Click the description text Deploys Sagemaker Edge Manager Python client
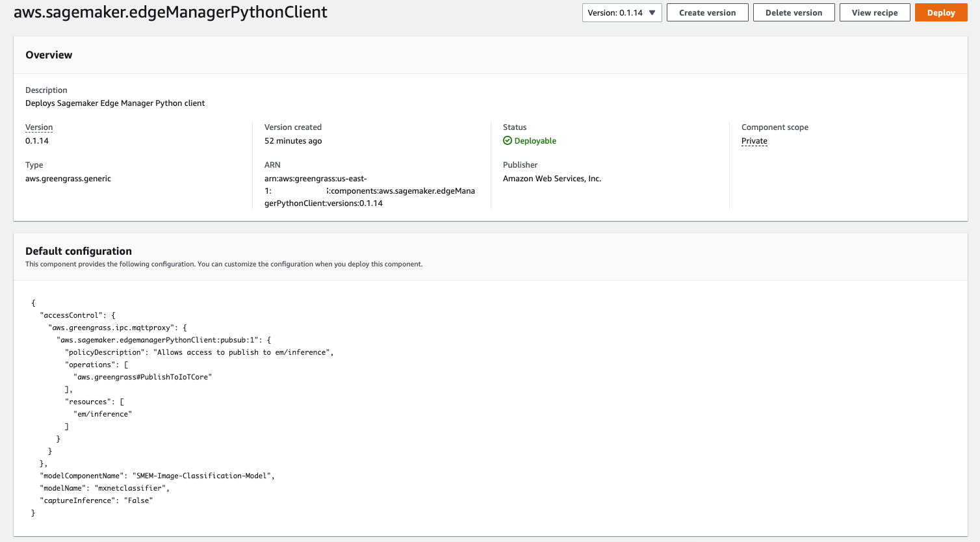The image size is (980, 542). pyautogui.click(x=115, y=103)
